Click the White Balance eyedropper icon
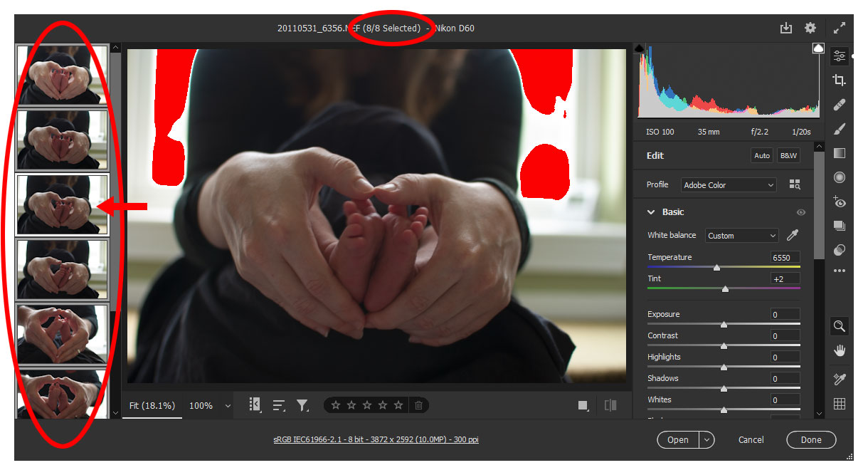The height and width of the screenshot is (475, 868). (793, 236)
